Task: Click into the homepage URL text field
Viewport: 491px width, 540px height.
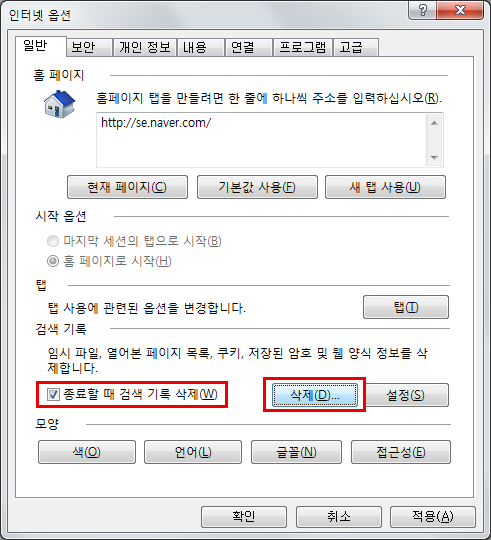Action: click(262, 140)
